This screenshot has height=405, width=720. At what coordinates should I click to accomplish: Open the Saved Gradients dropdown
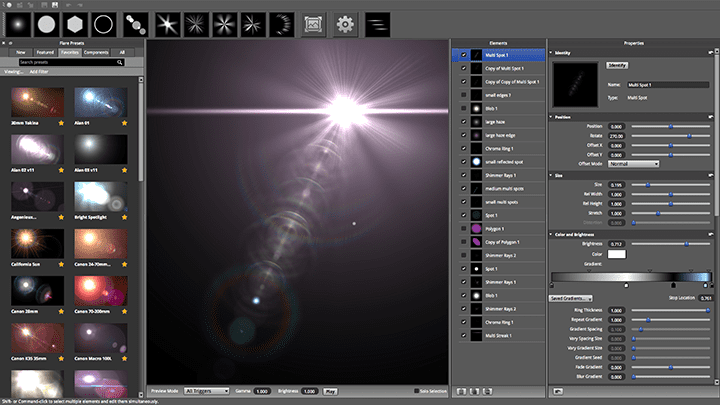(571, 298)
